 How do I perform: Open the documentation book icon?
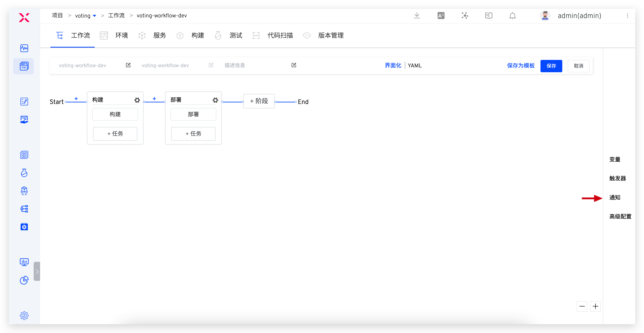[x=489, y=16]
